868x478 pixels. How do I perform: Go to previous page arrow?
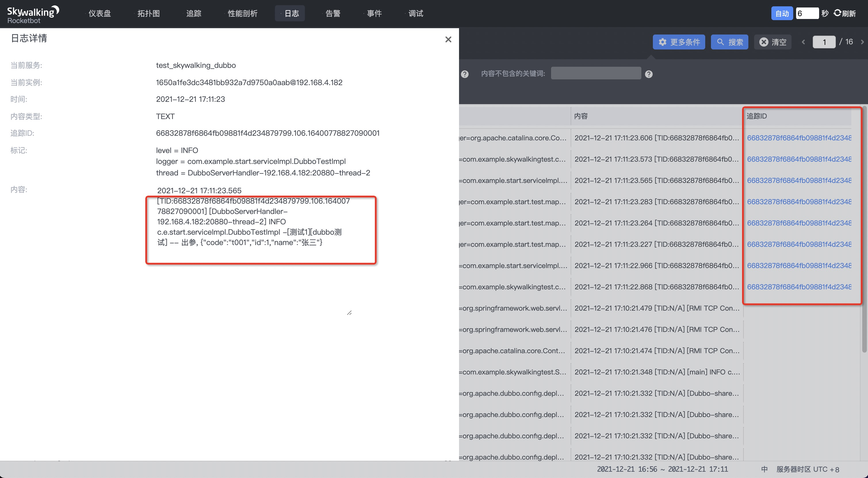click(x=803, y=42)
